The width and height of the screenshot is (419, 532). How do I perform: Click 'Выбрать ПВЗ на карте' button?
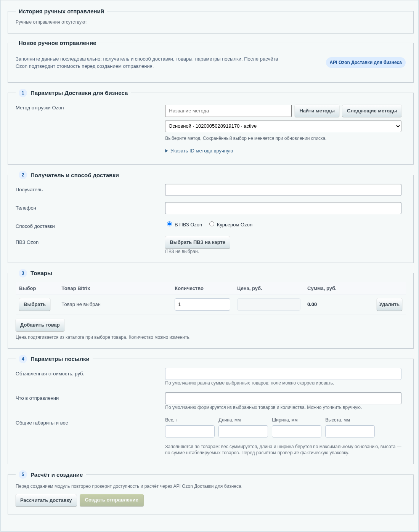click(x=197, y=242)
